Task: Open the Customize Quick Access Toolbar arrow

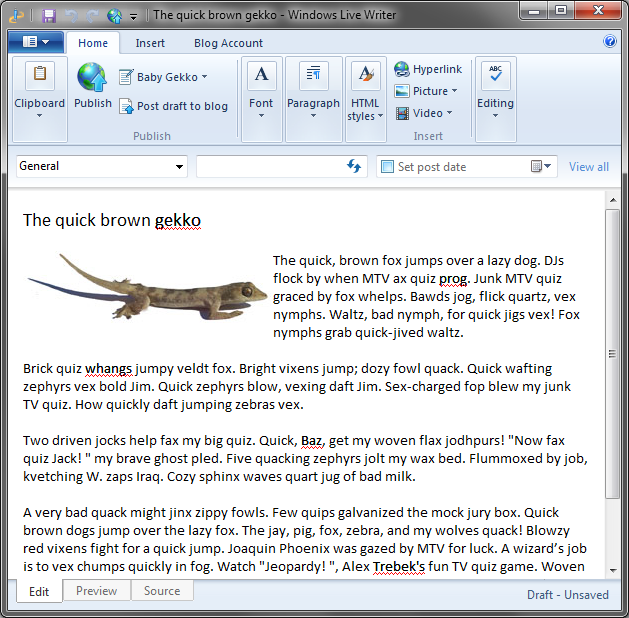Action: [x=134, y=17]
